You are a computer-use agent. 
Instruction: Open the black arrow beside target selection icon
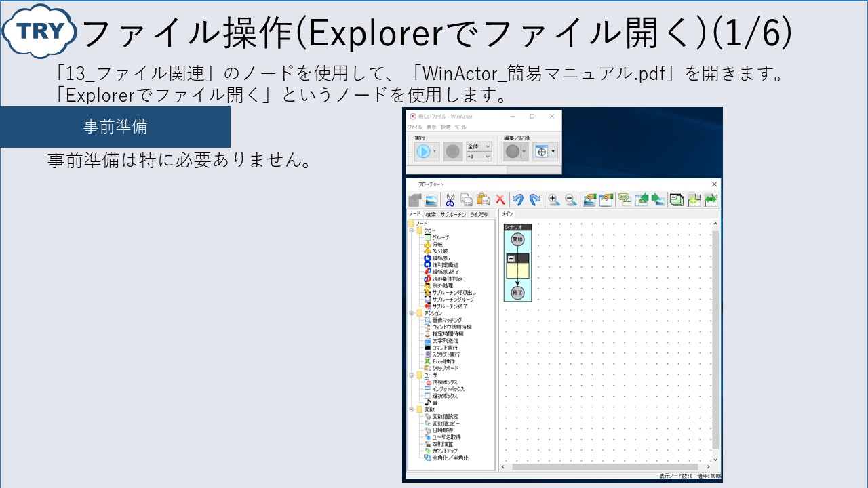(x=553, y=152)
